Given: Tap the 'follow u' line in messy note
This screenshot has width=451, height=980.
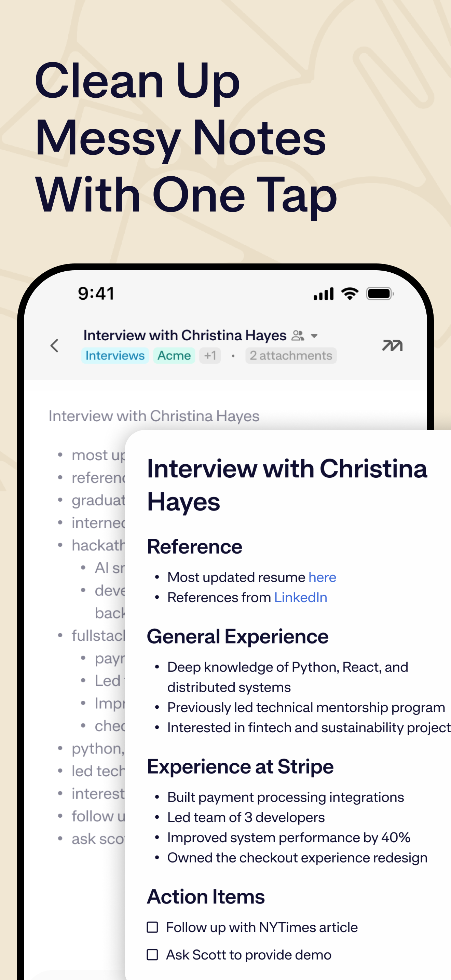Looking at the screenshot, I should (98, 816).
